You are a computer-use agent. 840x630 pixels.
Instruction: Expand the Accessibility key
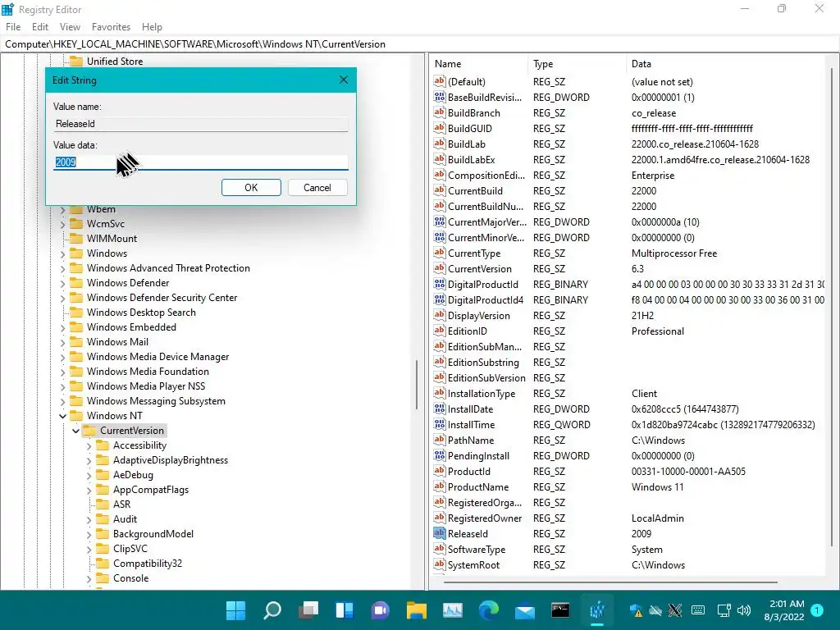[89, 445]
